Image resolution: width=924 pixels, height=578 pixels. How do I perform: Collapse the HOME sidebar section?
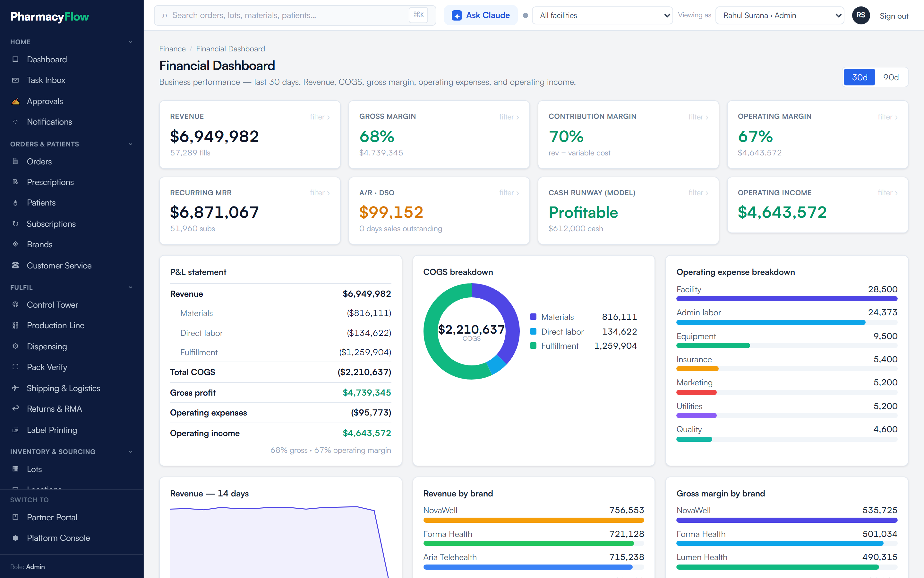[x=130, y=42]
